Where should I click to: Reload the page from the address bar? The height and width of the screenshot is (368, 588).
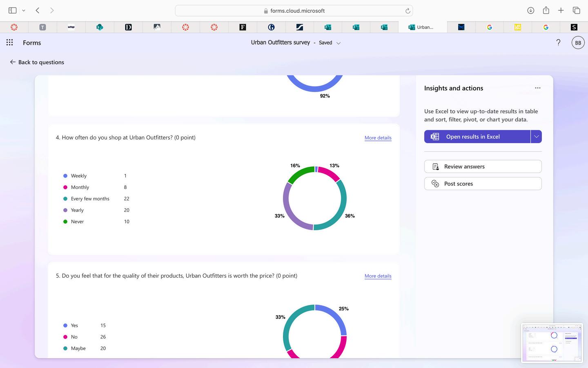tap(408, 11)
